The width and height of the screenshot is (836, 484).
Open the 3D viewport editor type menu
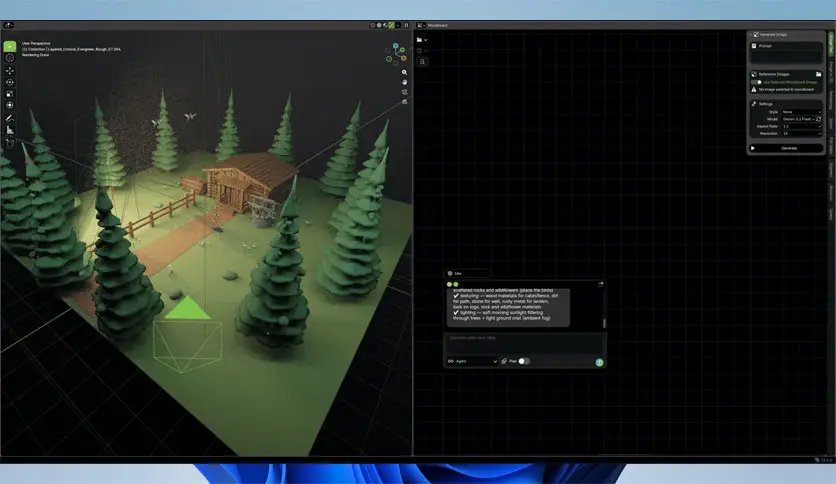click(x=8, y=25)
